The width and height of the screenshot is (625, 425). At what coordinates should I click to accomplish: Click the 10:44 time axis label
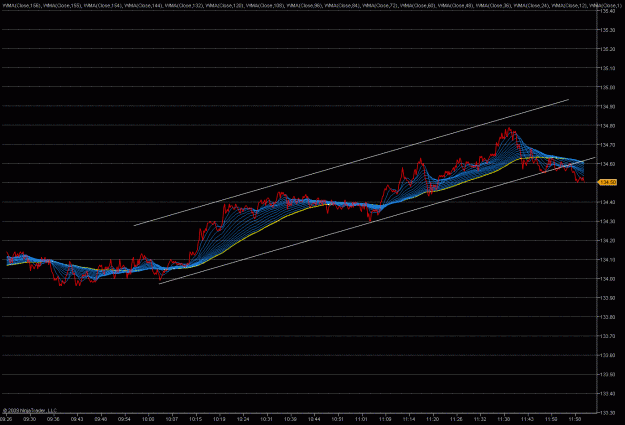(314, 419)
